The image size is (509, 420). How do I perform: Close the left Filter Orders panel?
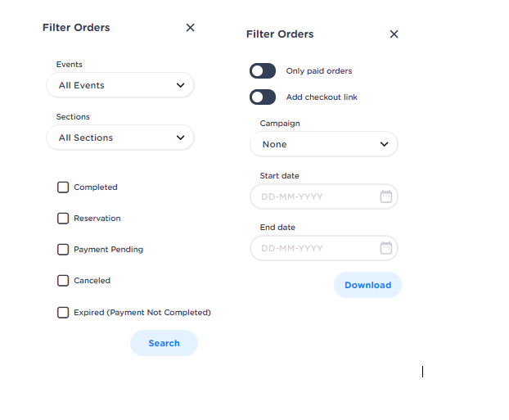190,28
